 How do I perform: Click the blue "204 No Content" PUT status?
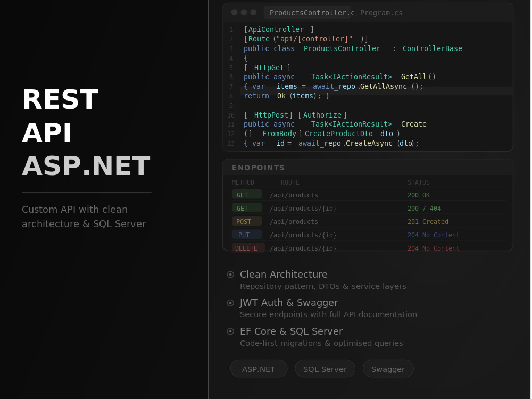[433, 235]
